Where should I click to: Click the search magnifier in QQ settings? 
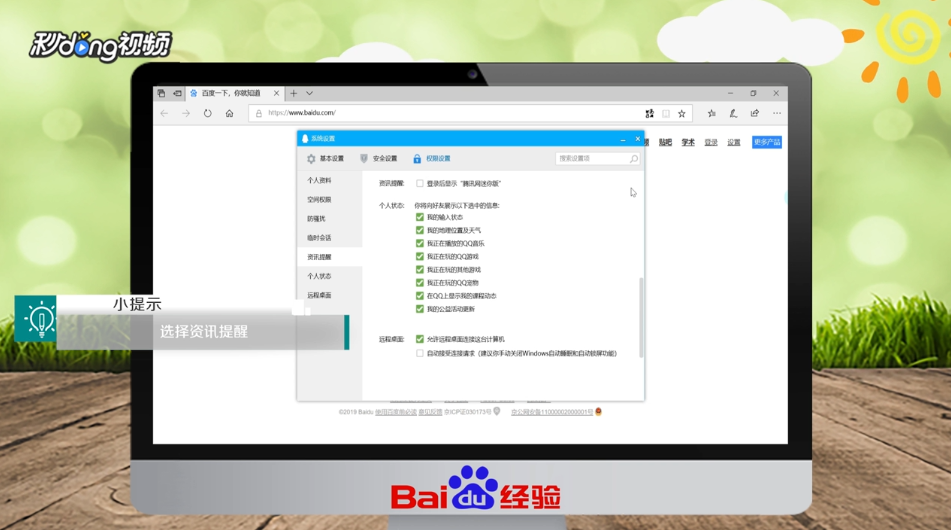click(x=634, y=159)
